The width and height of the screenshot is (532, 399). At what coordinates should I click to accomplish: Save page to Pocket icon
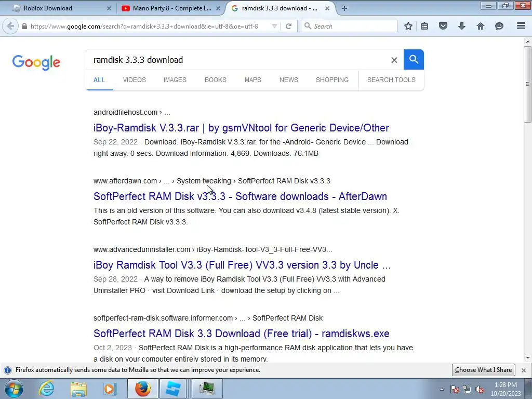pyautogui.click(x=443, y=26)
